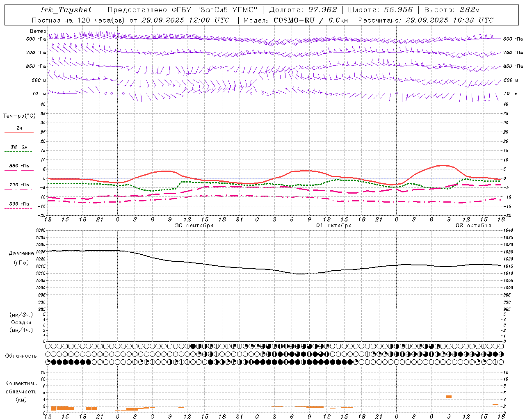Click the 02 октября date label
The image size is (525, 420).
pyautogui.click(x=473, y=226)
